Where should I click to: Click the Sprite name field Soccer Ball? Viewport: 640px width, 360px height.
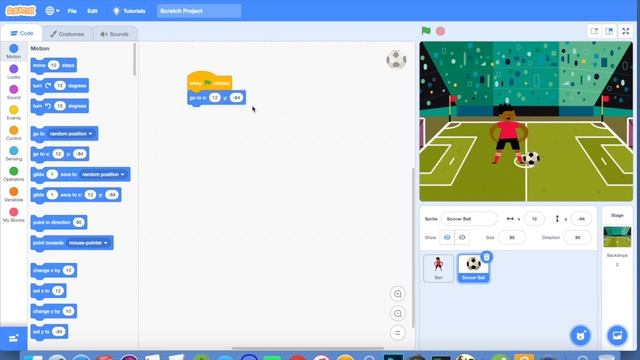click(x=469, y=219)
